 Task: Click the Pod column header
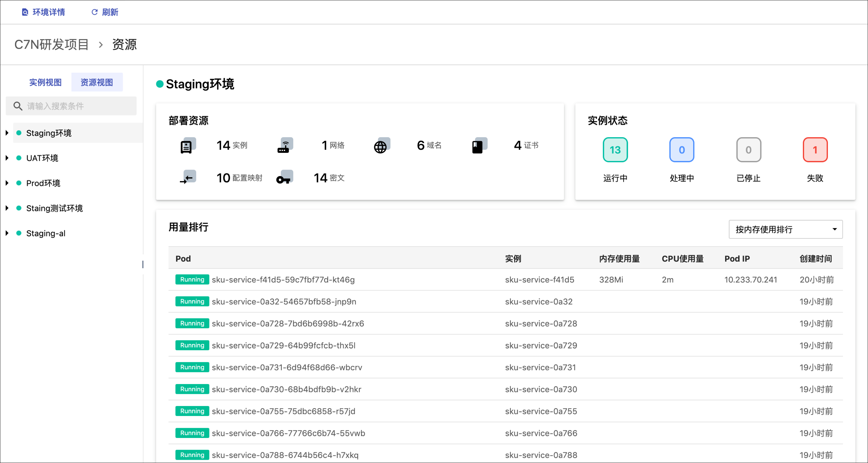click(x=183, y=258)
